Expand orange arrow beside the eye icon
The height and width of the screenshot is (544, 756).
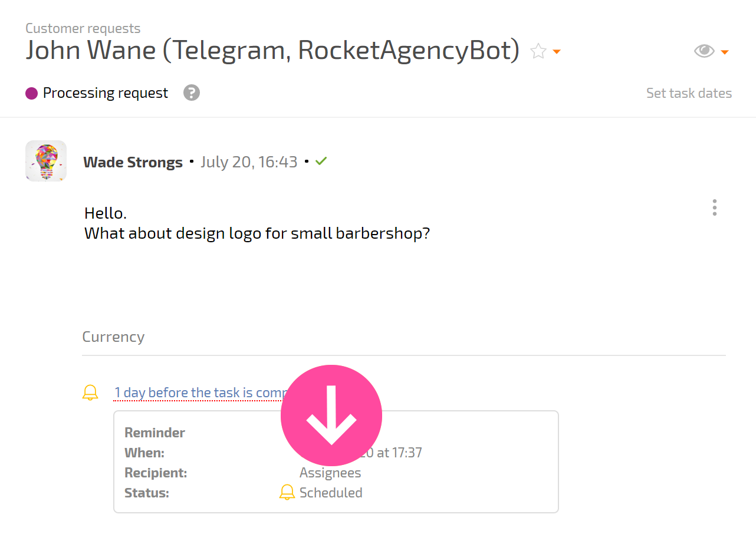[725, 52]
